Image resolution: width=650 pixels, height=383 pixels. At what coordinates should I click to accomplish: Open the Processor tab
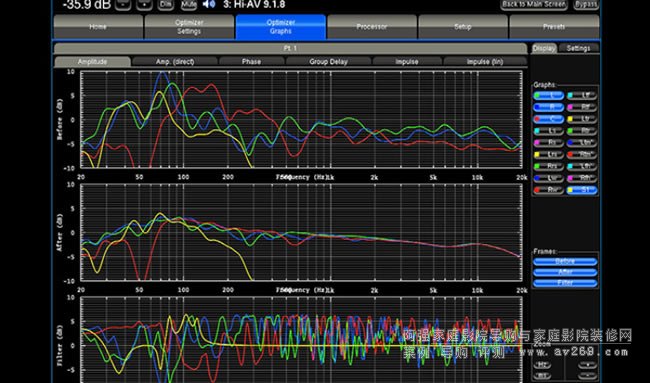click(372, 27)
